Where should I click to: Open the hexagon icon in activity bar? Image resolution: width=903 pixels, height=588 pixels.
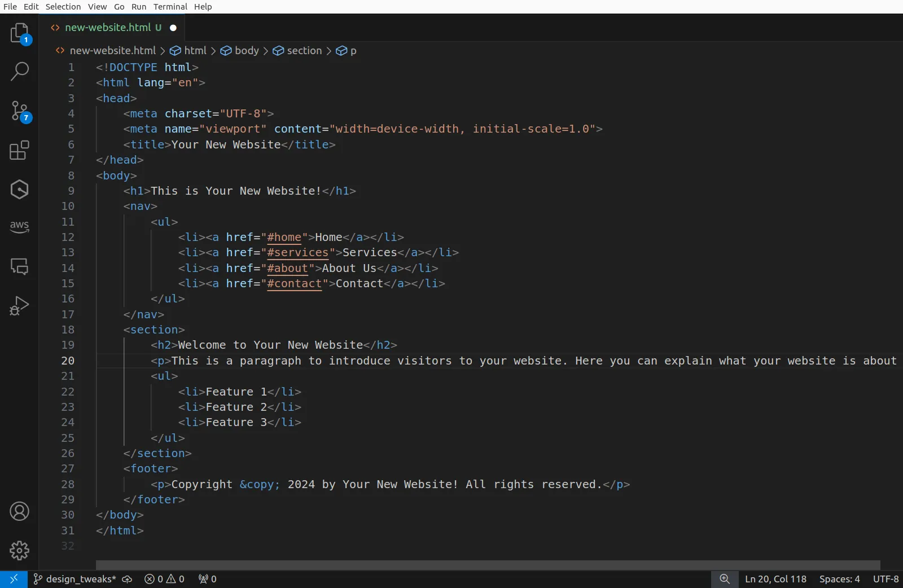pyautogui.click(x=20, y=189)
